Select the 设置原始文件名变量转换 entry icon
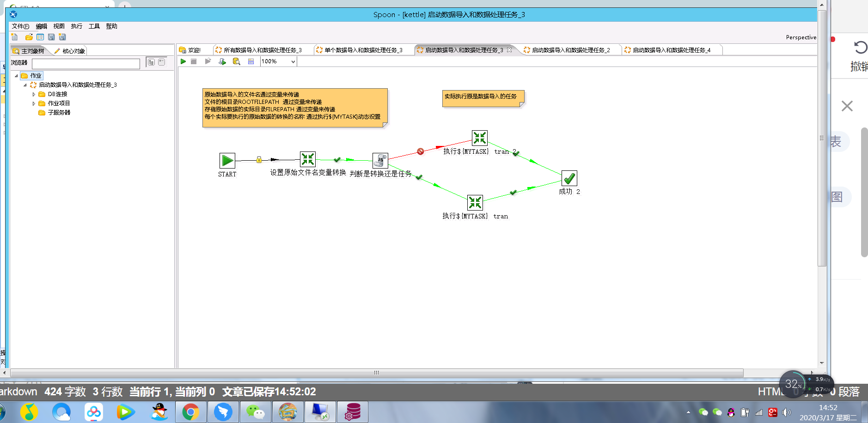The width and height of the screenshot is (868, 423). point(308,159)
